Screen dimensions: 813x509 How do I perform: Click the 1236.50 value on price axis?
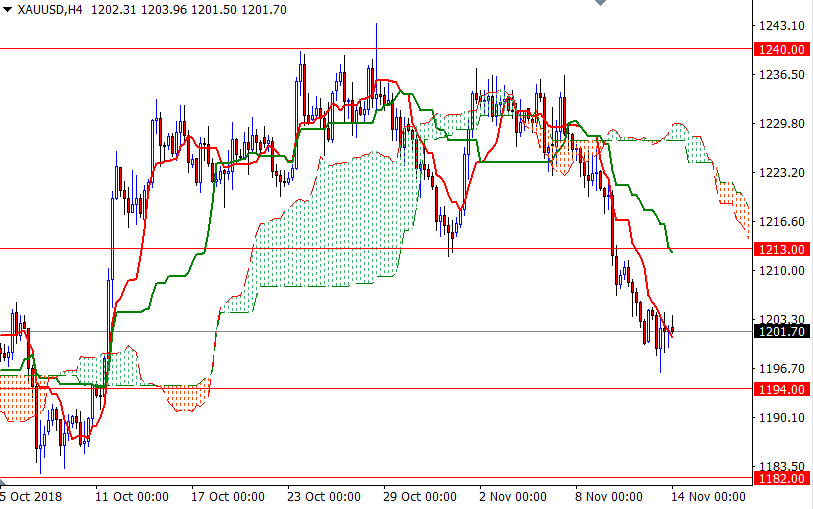tap(781, 75)
